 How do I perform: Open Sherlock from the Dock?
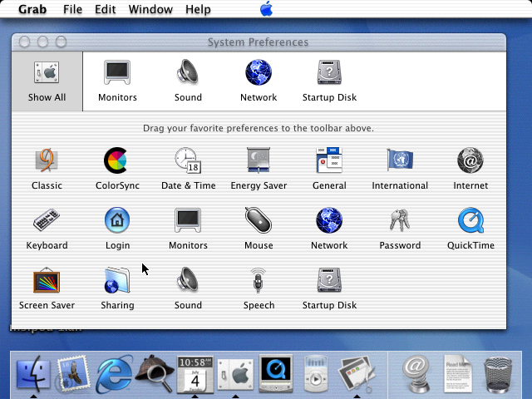click(155, 374)
